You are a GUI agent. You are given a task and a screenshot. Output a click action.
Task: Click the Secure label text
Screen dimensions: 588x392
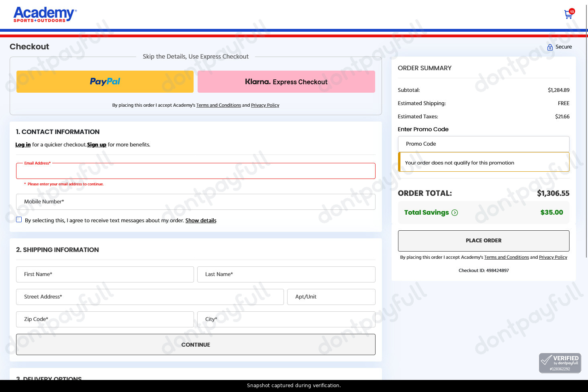pyautogui.click(x=563, y=47)
